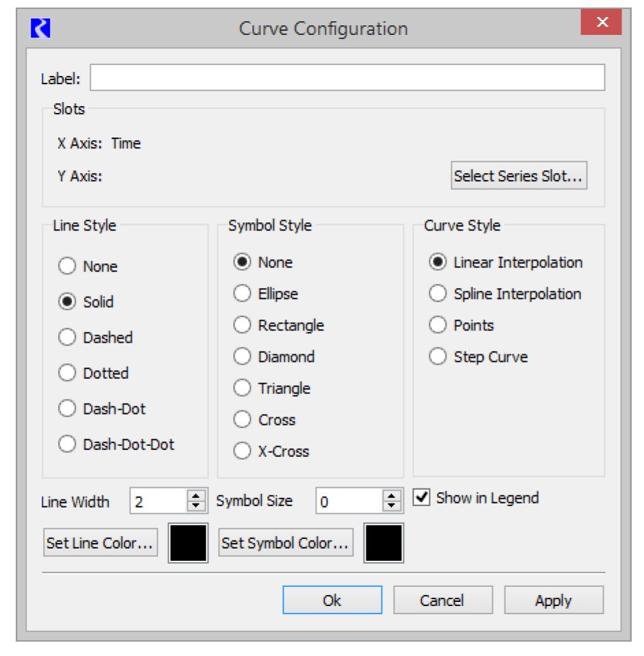Image resolution: width=644 pixels, height=656 pixels.
Task: Increase Symbol Size with up arrow
Action: (x=392, y=496)
